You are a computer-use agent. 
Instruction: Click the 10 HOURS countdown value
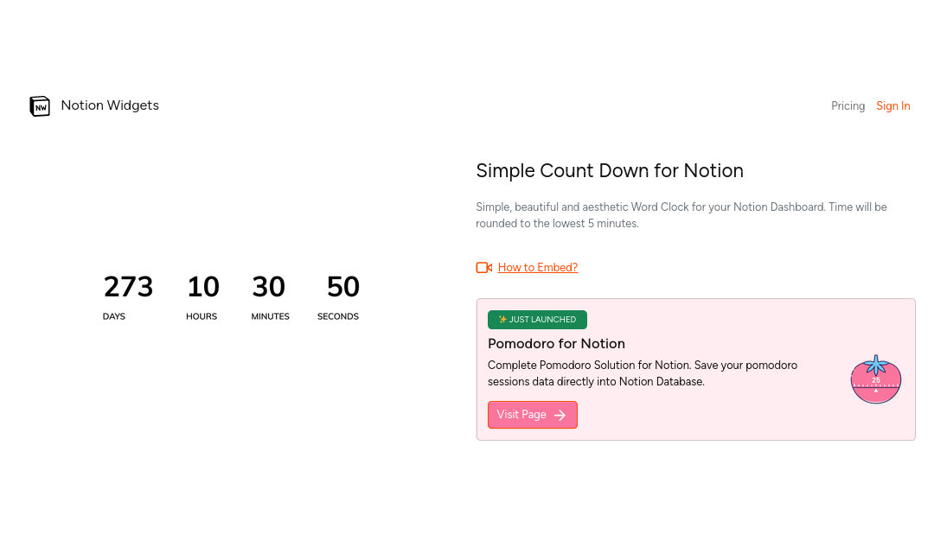pos(202,286)
